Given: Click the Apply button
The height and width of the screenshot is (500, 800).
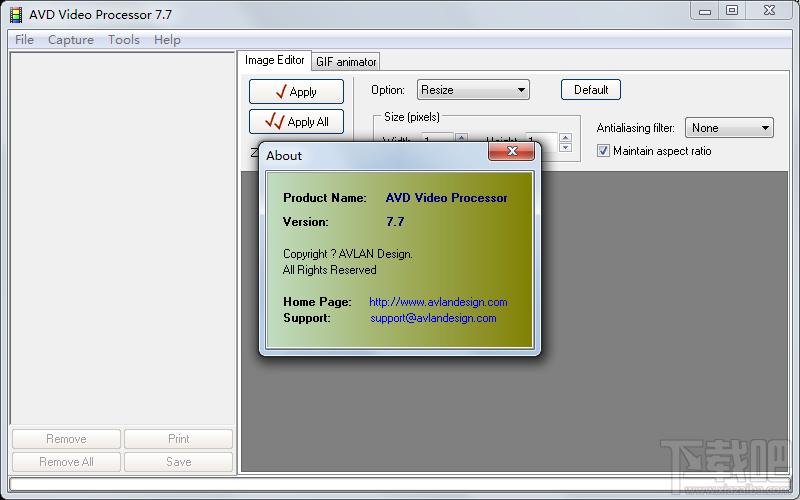Looking at the screenshot, I should [296, 92].
